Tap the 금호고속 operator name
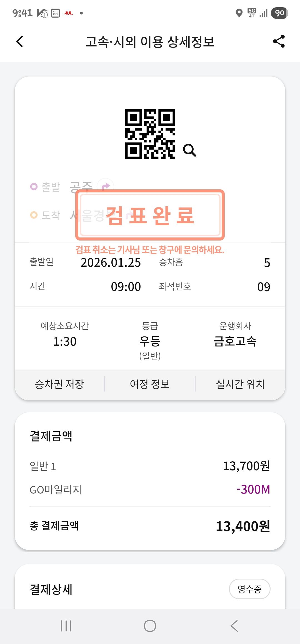The width and height of the screenshot is (300, 644). click(235, 341)
